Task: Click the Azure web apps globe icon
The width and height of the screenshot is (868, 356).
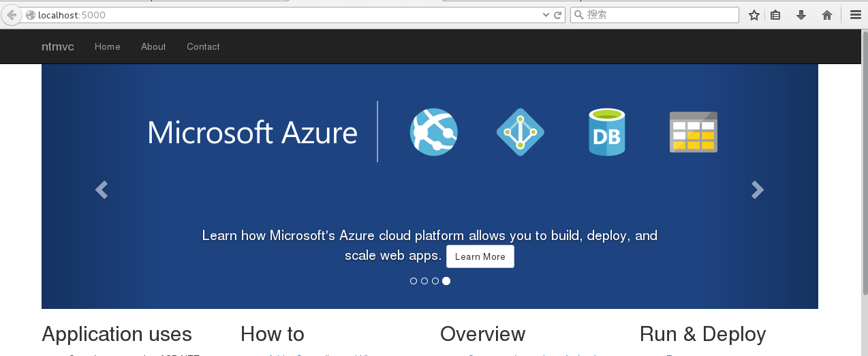Action: pos(434,132)
